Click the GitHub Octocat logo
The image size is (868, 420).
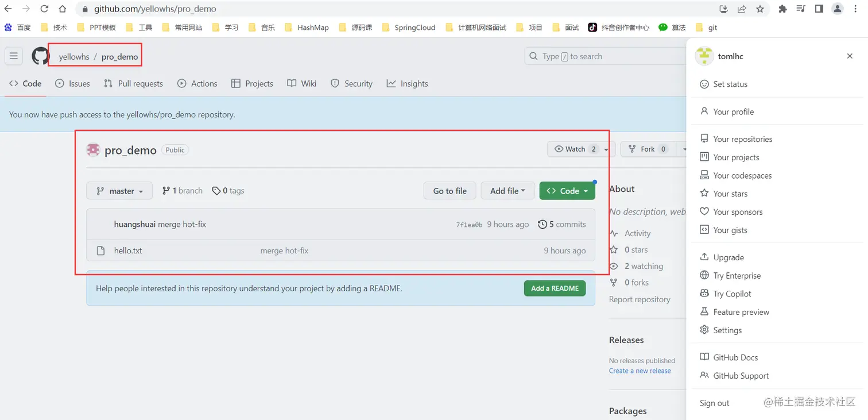(x=40, y=56)
